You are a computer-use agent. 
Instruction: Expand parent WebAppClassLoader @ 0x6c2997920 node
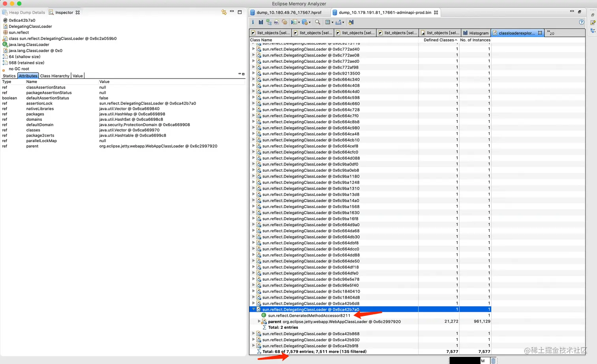pos(259,321)
